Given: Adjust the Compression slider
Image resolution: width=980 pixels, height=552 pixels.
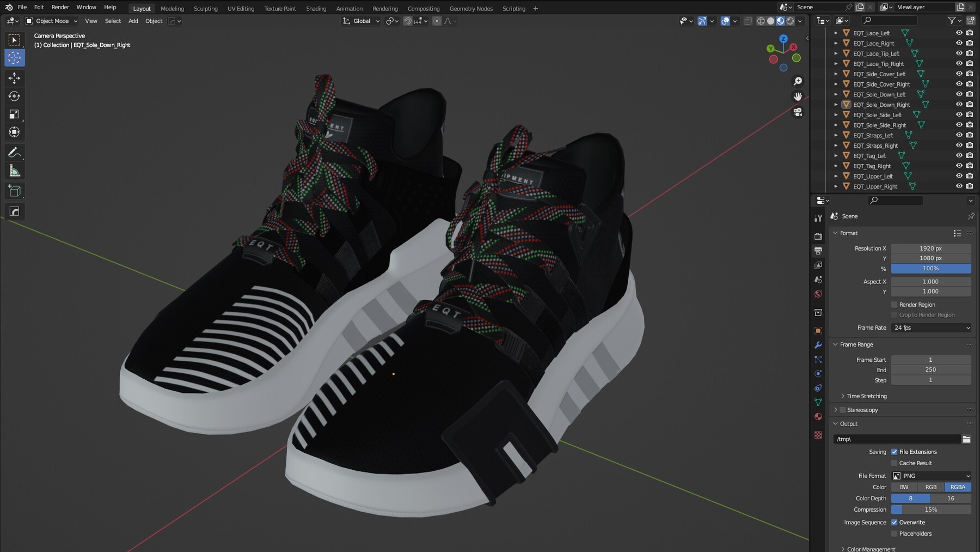Looking at the screenshot, I should 931,509.
